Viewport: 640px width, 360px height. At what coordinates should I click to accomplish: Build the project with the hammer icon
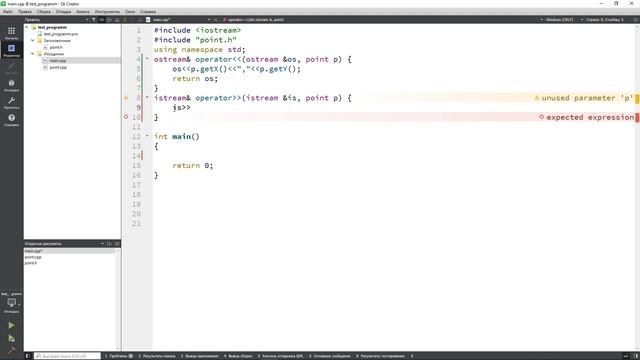[x=11, y=349]
